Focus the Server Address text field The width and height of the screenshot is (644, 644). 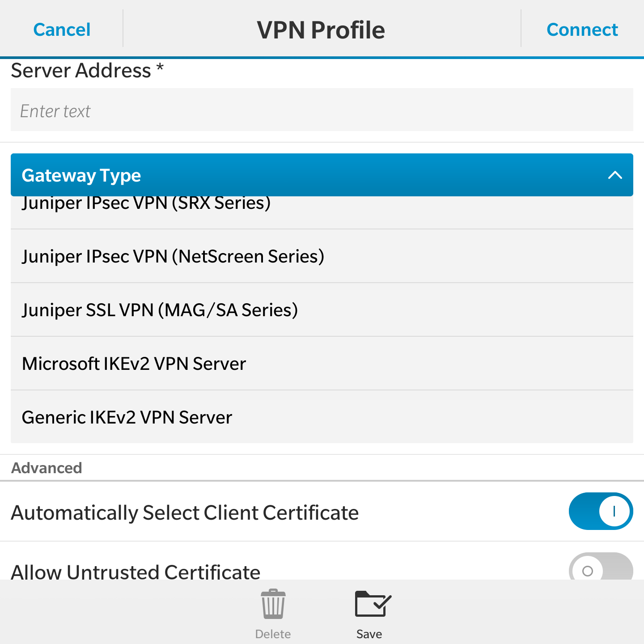322,110
